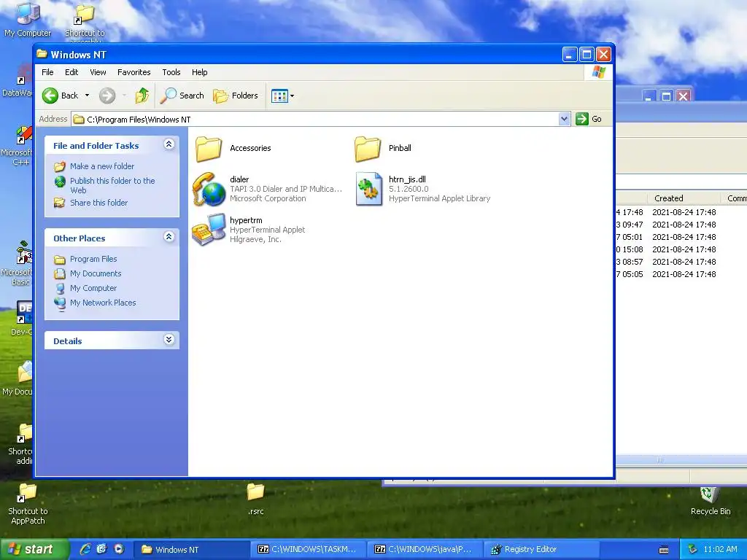Open the Tools menu

tap(171, 72)
